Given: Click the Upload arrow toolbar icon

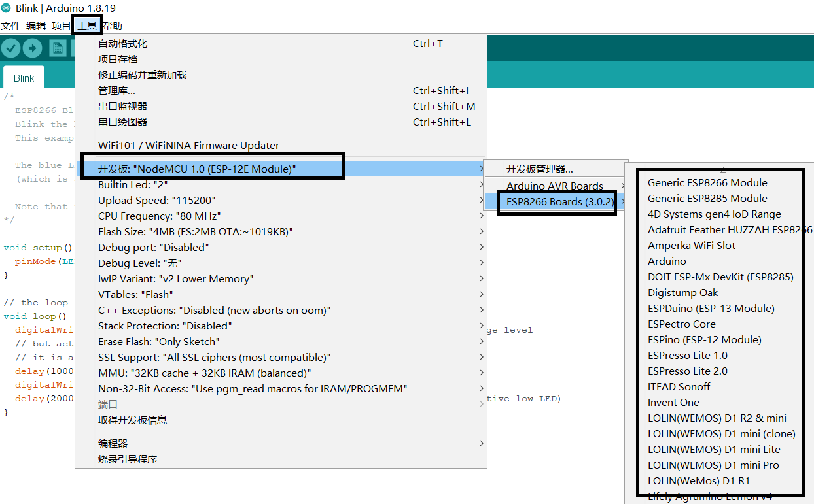Looking at the screenshot, I should [x=32, y=48].
